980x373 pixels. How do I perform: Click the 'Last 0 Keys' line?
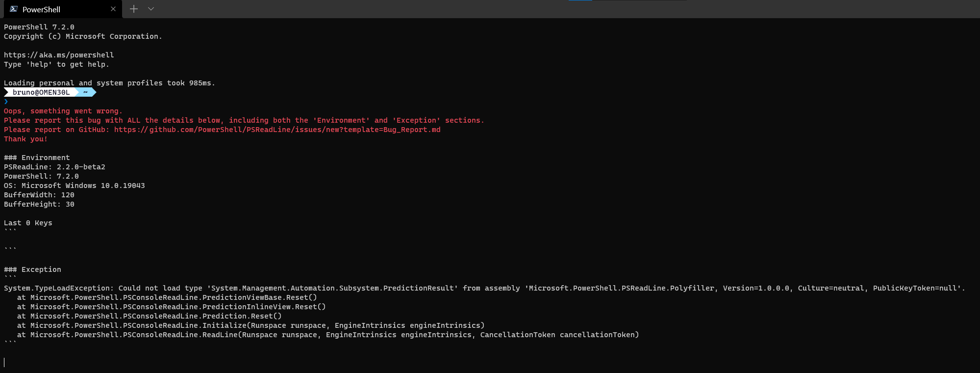tap(28, 223)
